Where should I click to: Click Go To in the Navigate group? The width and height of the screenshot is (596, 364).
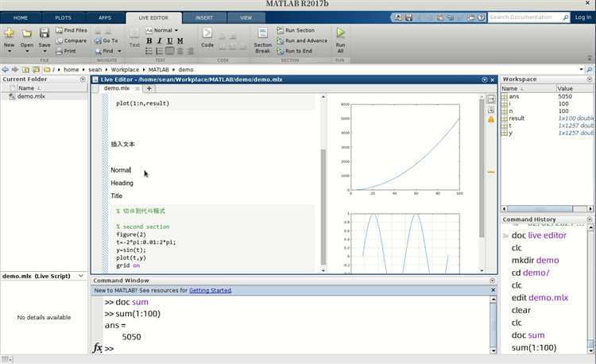[x=106, y=41]
